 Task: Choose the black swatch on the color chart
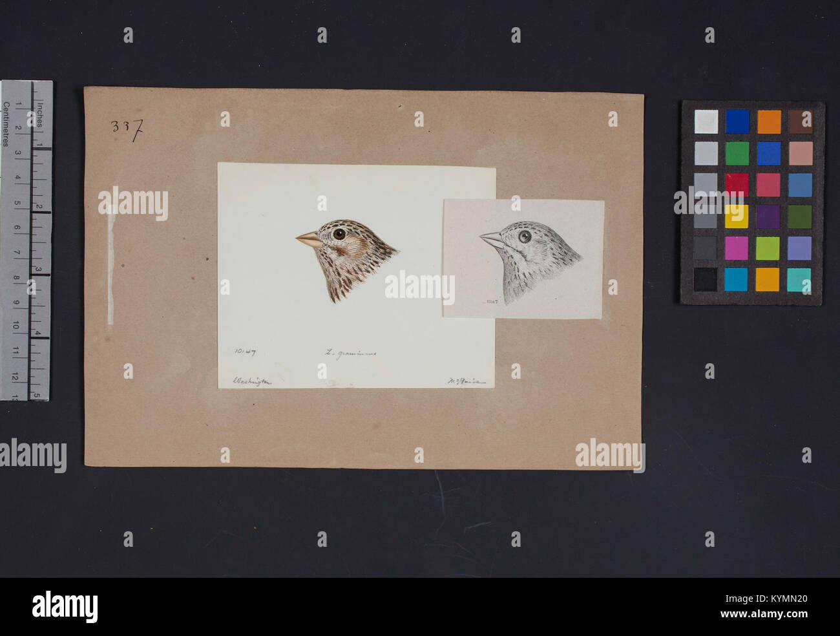[x=706, y=279]
